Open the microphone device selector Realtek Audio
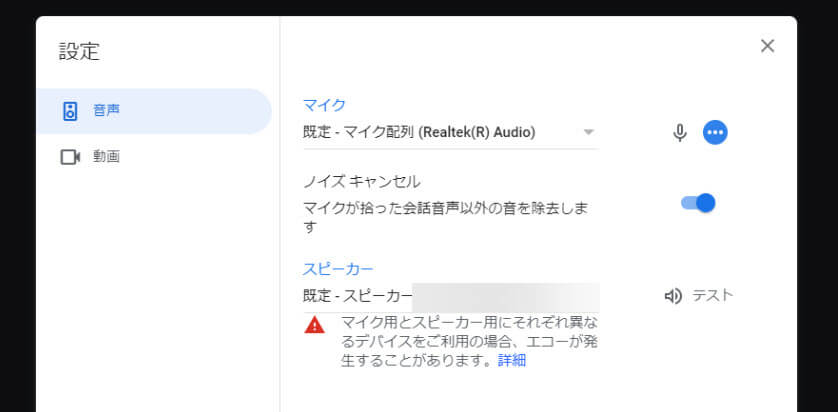Image resolution: width=838 pixels, height=412 pixels. click(451, 133)
